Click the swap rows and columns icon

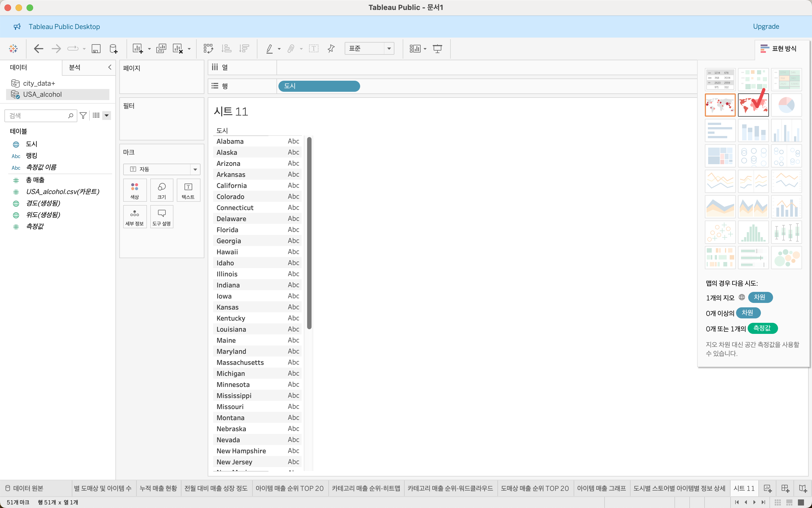click(208, 49)
